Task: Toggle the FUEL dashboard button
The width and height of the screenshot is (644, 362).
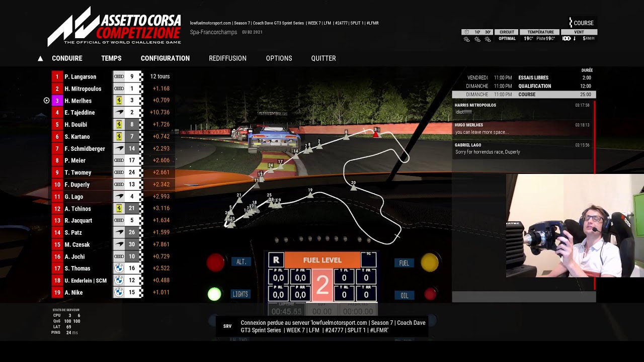Action: (x=404, y=263)
